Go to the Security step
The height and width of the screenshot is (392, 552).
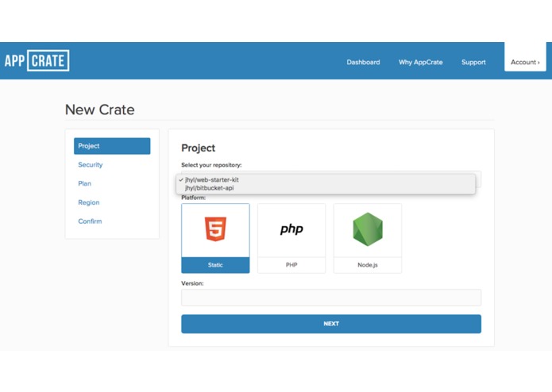click(91, 164)
